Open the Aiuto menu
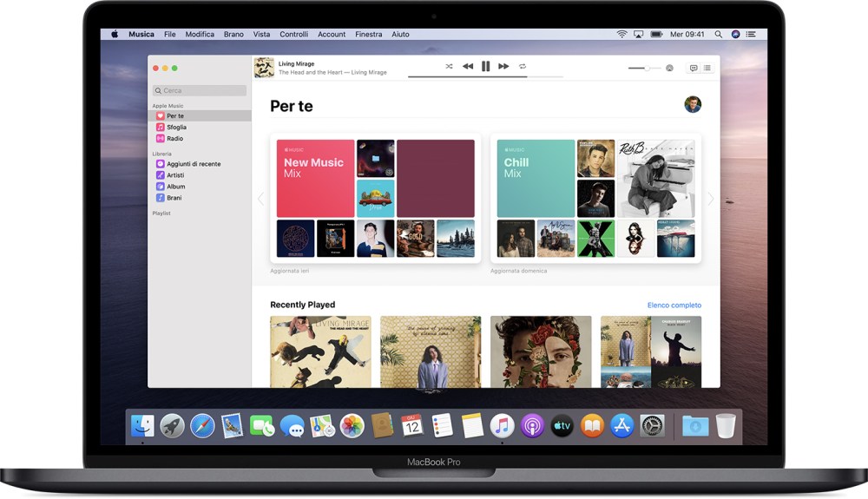 click(x=400, y=35)
